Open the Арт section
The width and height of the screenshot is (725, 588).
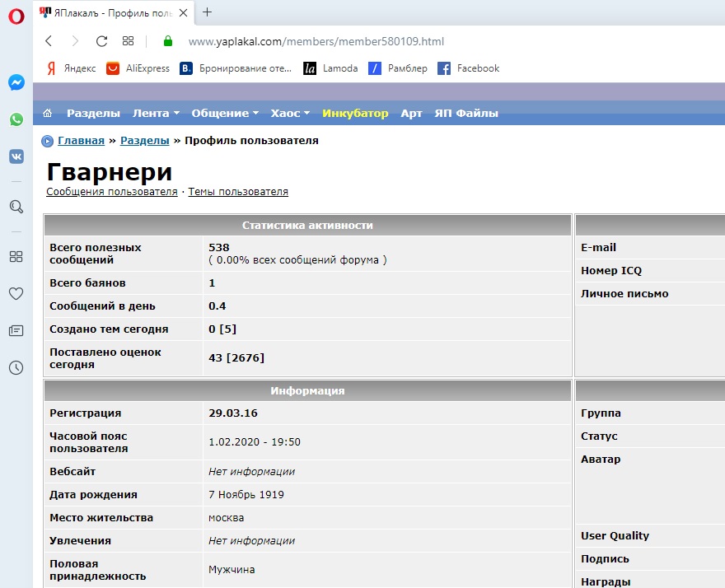pyautogui.click(x=411, y=114)
